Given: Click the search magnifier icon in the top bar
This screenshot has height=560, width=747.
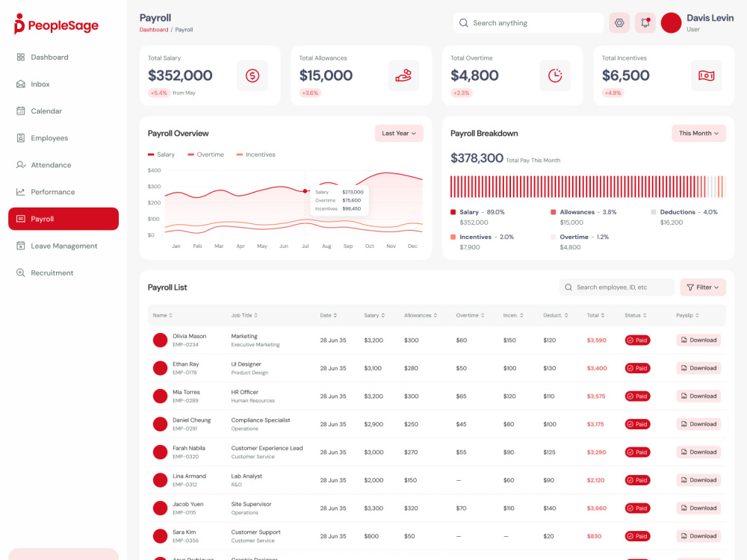Looking at the screenshot, I should click(464, 23).
